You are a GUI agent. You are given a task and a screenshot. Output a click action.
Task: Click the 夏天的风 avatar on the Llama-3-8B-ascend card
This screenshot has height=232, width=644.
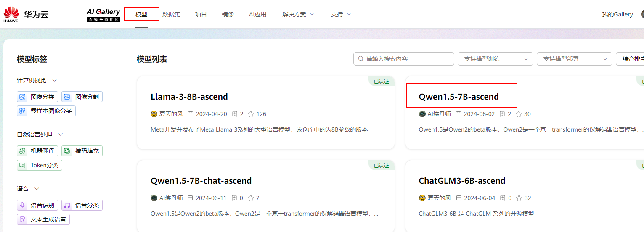[x=154, y=114]
